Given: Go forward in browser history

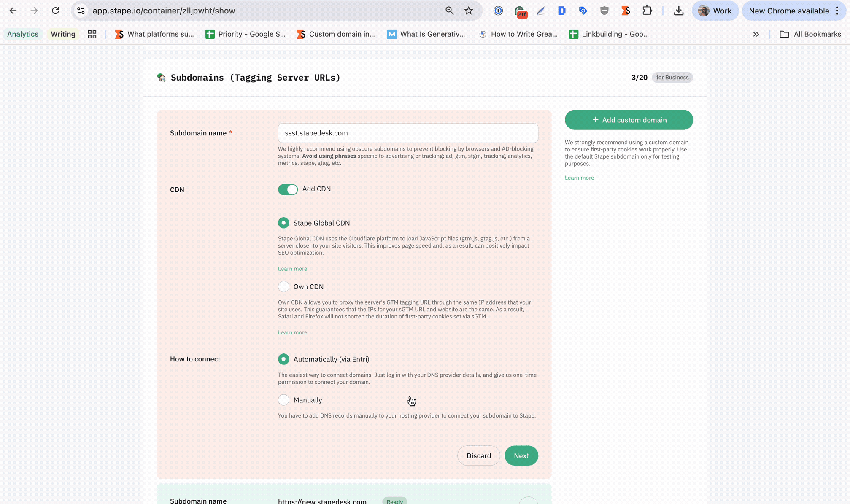Looking at the screenshot, I should pos(34,11).
